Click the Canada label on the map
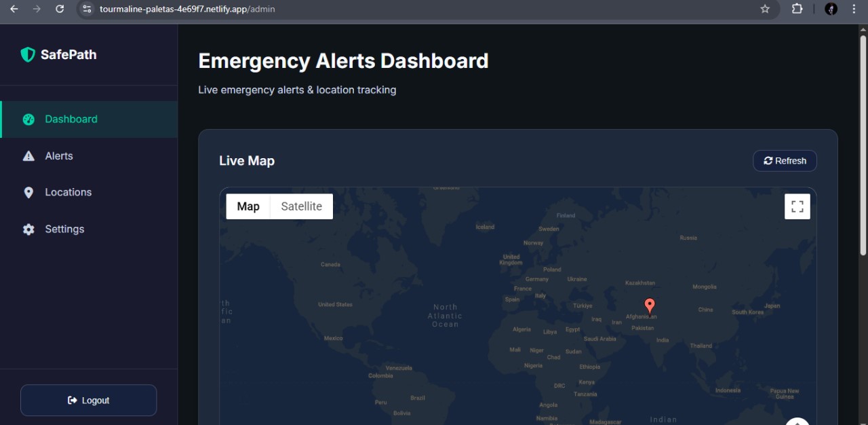This screenshot has height=425, width=868. (x=330, y=265)
